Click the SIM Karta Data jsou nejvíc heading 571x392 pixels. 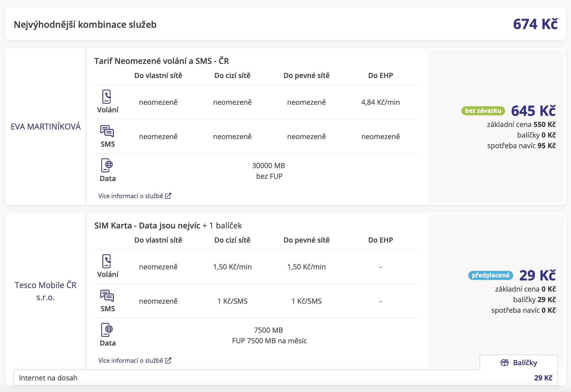click(147, 226)
